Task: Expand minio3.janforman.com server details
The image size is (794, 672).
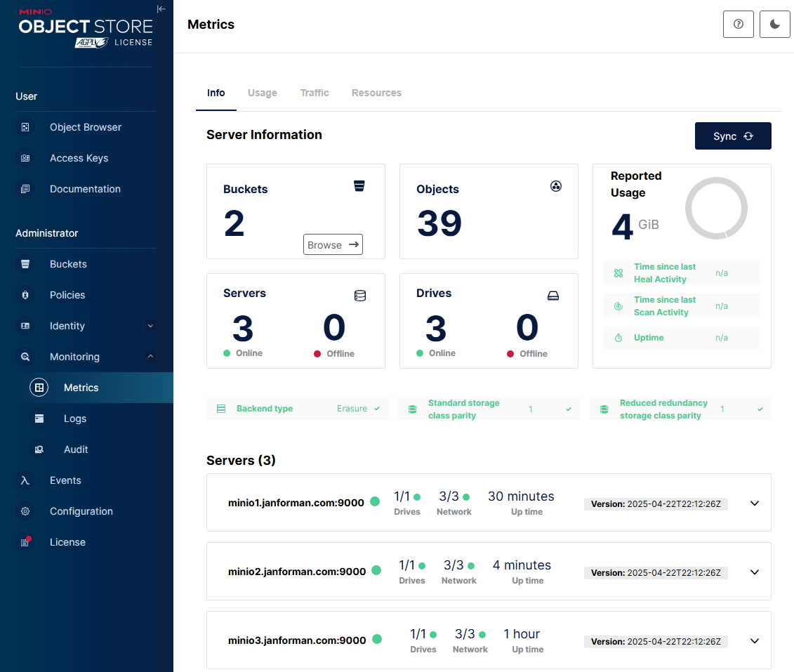Action: [754, 641]
